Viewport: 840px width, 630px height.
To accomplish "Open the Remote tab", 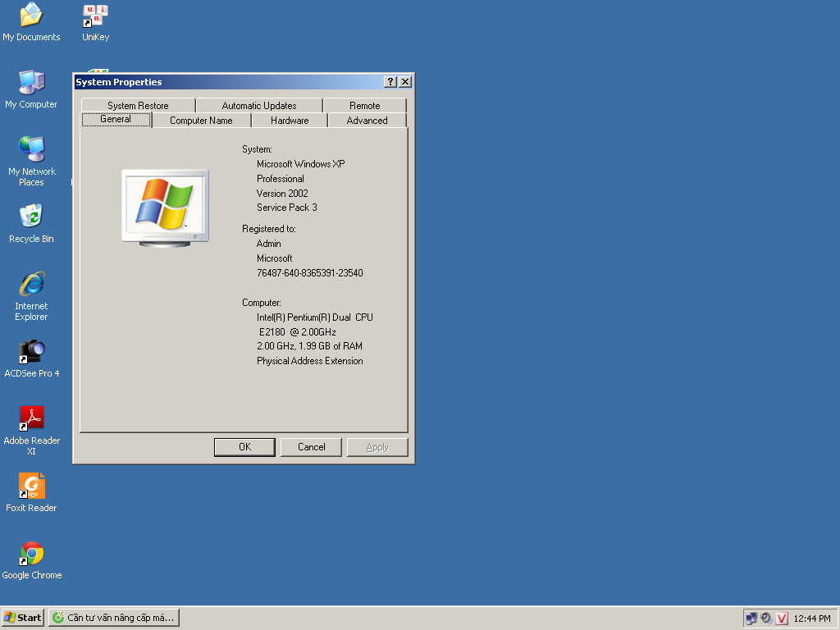I will coord(365,106).
